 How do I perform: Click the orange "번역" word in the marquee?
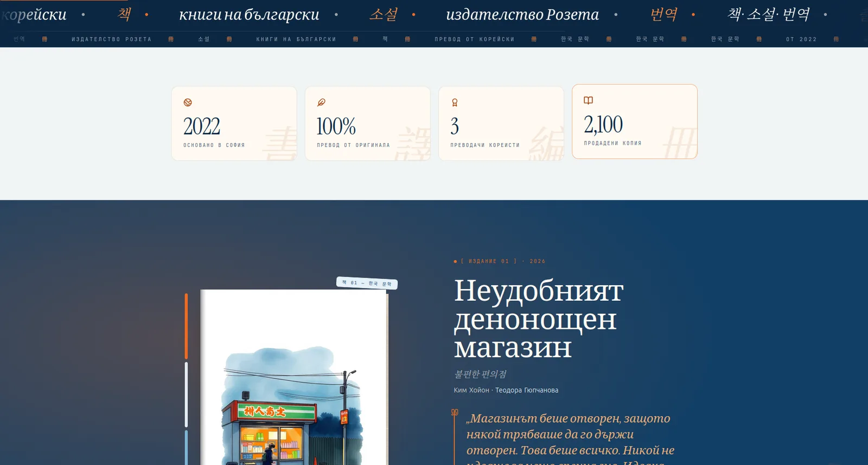664,15
